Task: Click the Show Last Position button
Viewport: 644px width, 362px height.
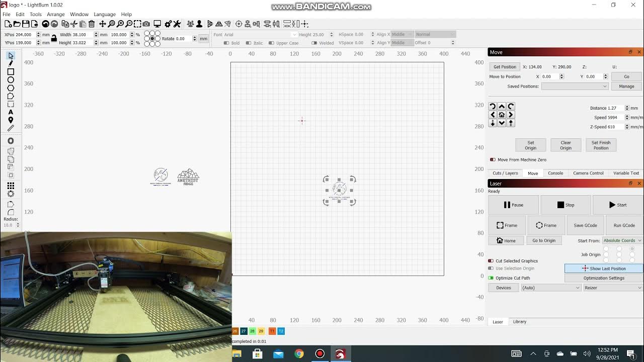Action: [x=604, y=268]
